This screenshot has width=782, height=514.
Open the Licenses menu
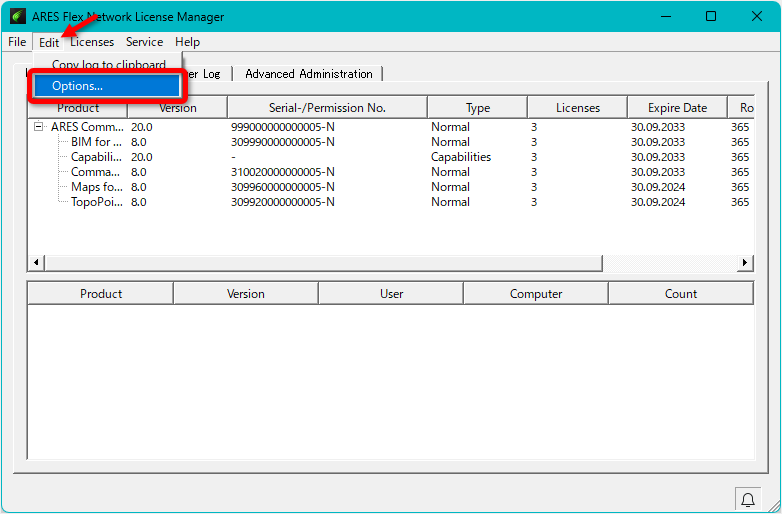click(x=92, y=42)
